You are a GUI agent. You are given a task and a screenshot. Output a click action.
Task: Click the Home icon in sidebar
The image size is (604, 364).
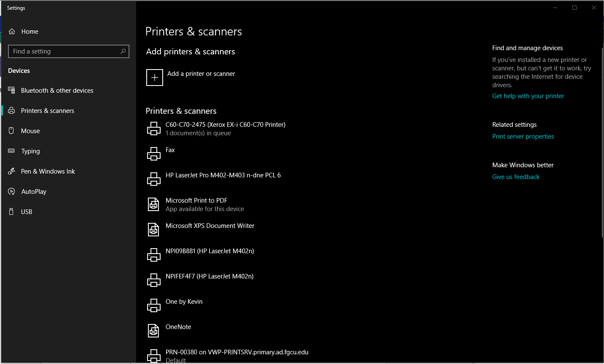coord(12,32)
